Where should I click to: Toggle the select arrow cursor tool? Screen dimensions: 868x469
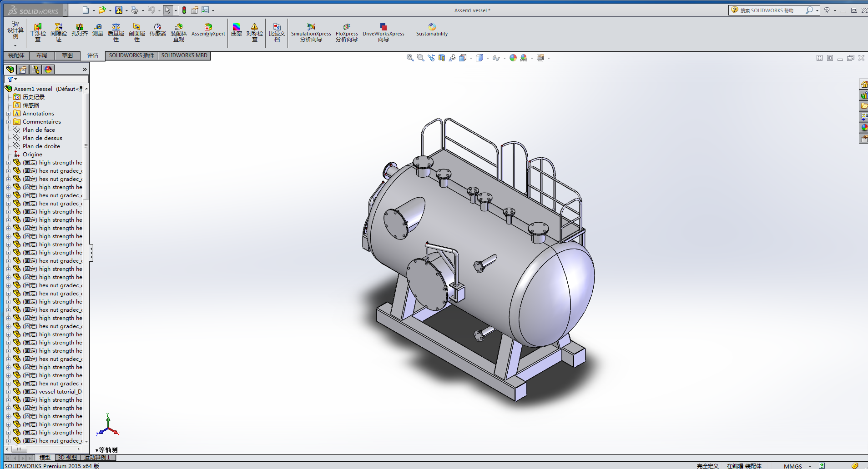pyautogui.click(x=167, y=10)
